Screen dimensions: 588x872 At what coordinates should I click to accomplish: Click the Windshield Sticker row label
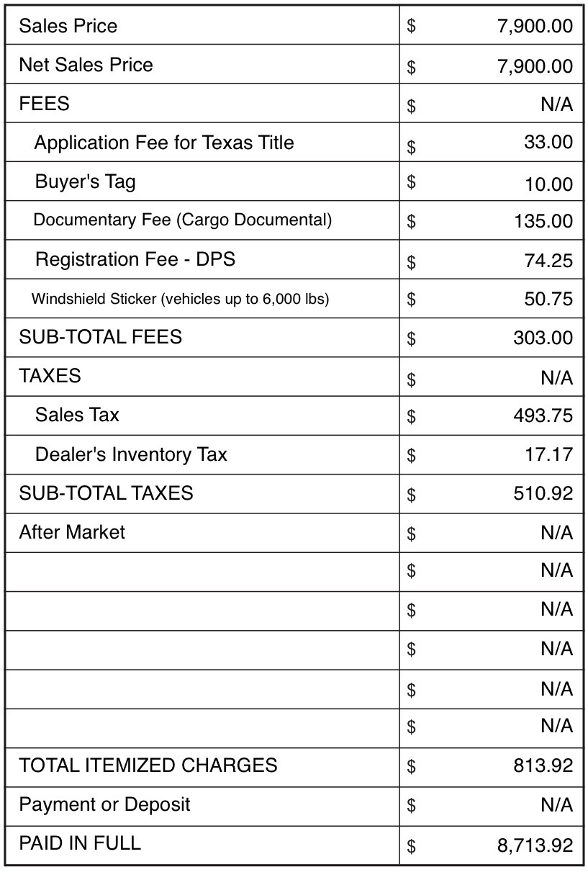(x=180, y=298)
